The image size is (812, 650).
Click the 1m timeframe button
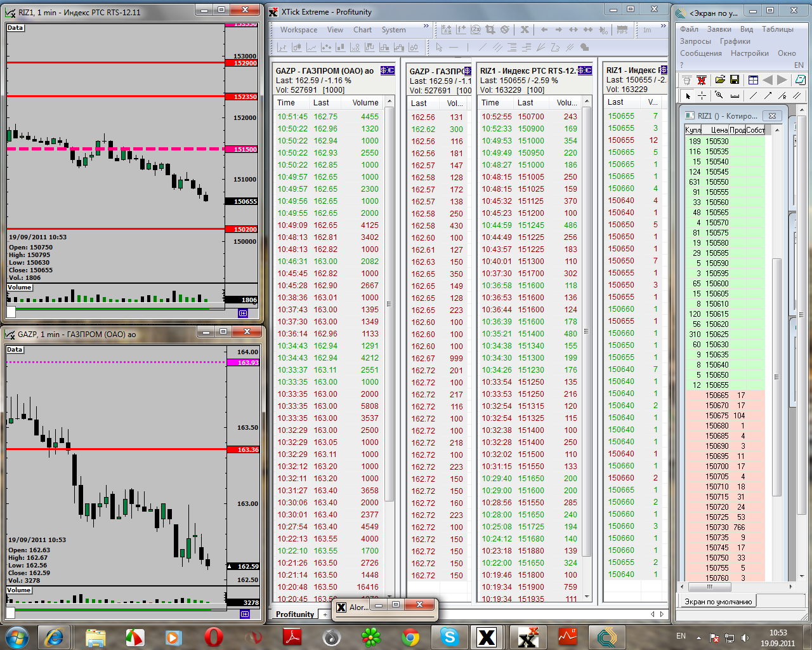(647, 30)
